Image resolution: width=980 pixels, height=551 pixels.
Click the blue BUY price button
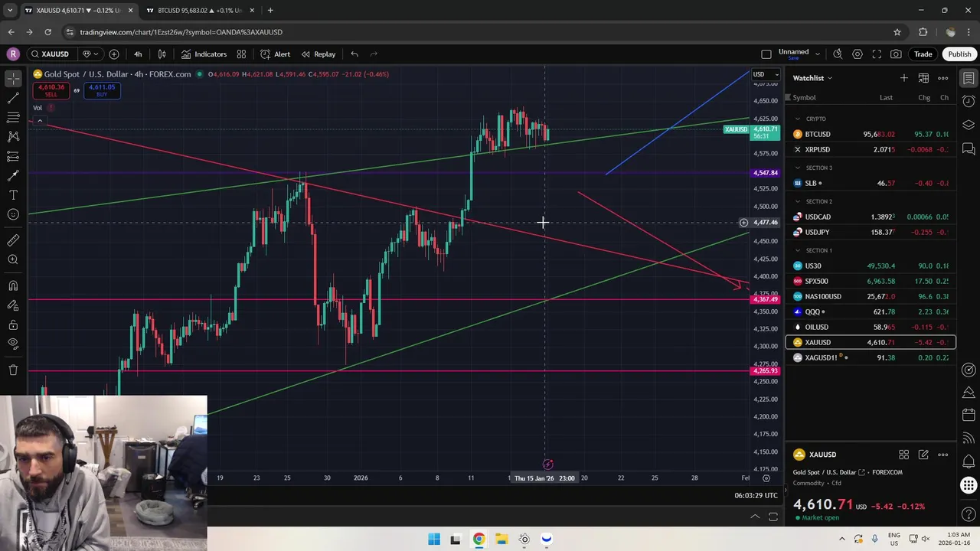[x=102, y=90]
